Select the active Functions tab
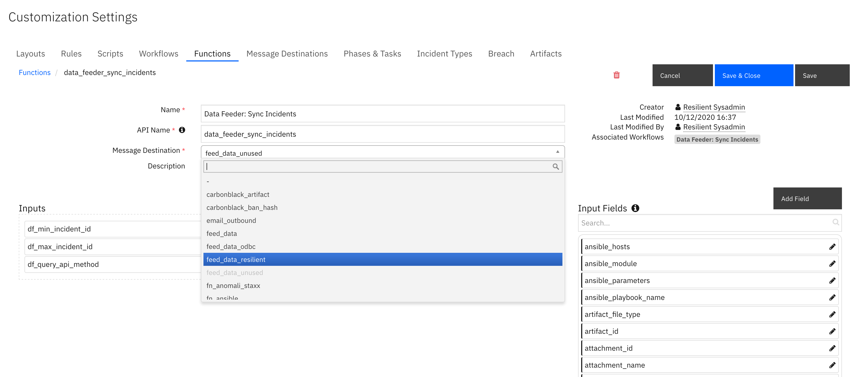 [x=212, y=54]
